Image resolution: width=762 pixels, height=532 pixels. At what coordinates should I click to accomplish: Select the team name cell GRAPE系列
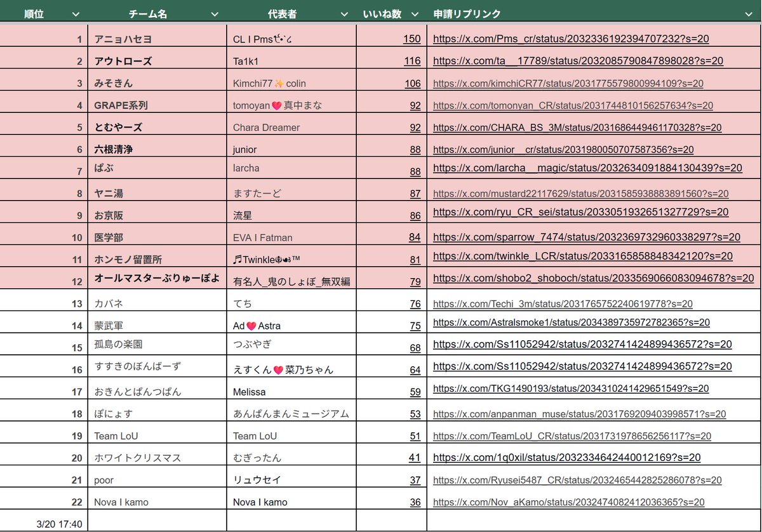point(157,102)
